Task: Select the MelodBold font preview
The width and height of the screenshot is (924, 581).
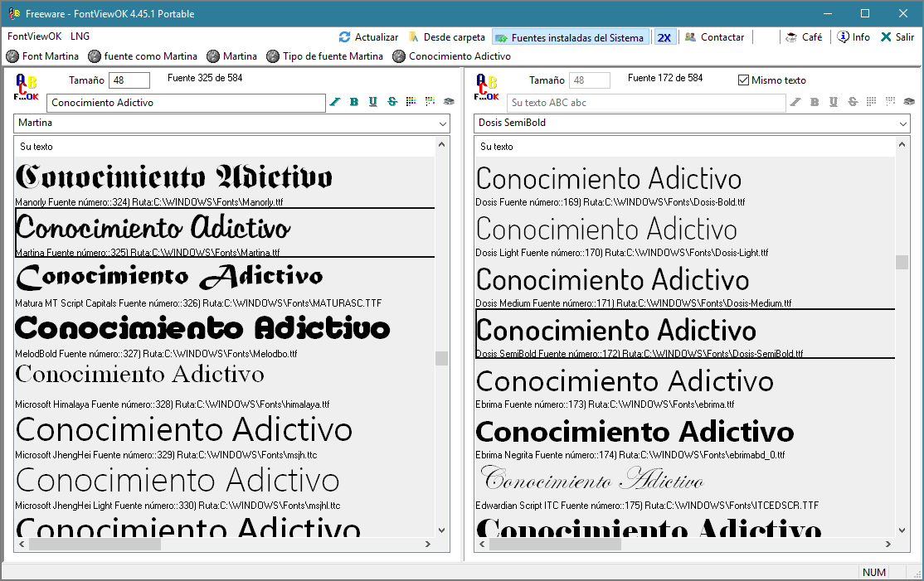Action: 225,334
